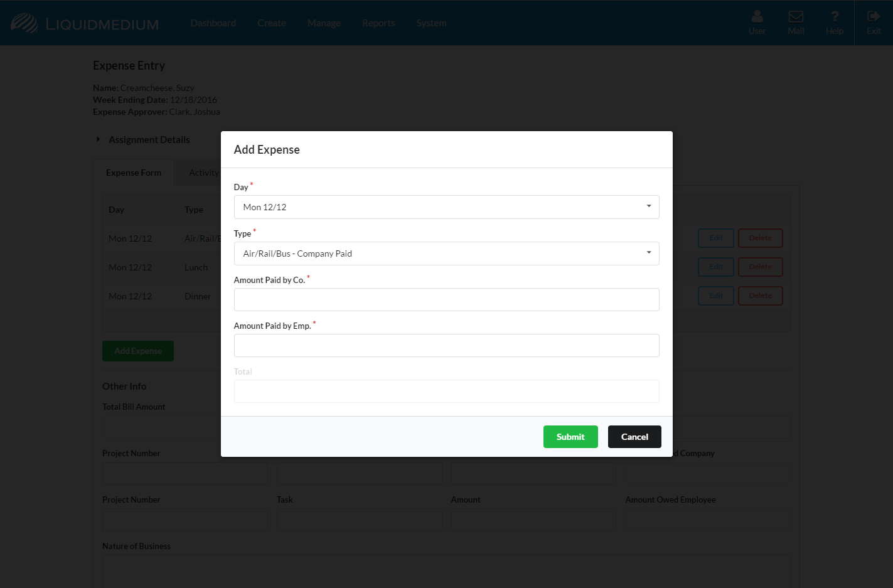The image size is (893, 588).
Task: Click the Amount Paid by Emp. field
Action: point(446,346)
